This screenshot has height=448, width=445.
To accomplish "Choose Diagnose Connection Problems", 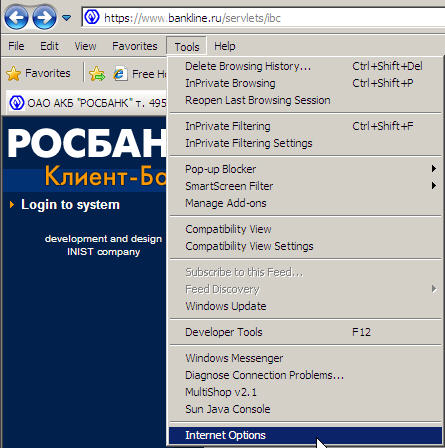I will (305, 375).
